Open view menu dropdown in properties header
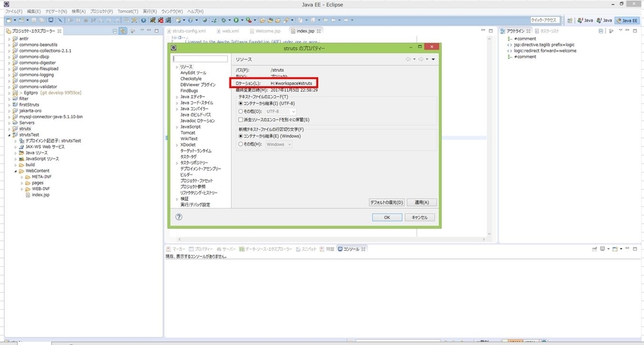 [433, 59]
